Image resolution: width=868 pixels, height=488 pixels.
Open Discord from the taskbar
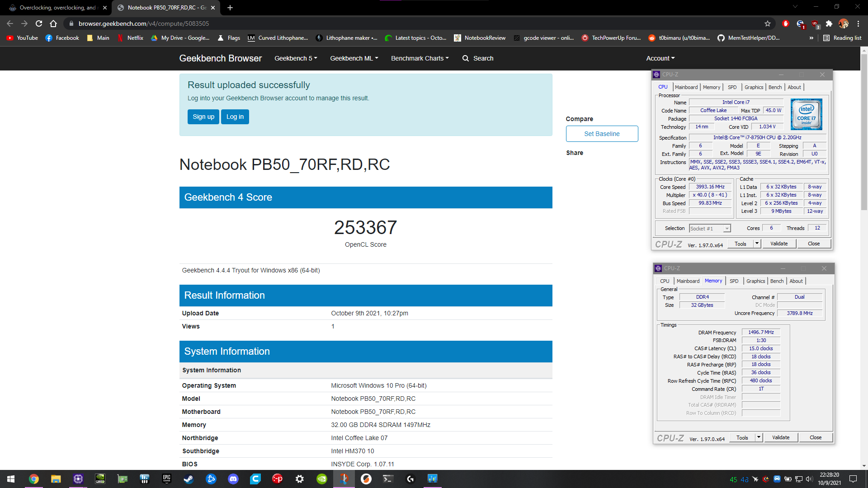coord(233,479)
